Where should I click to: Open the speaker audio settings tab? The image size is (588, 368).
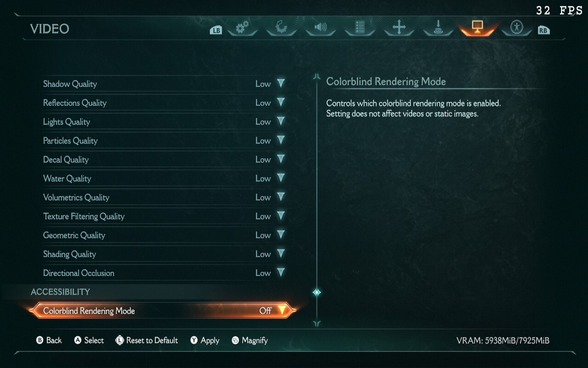click(x=320, y=28)
